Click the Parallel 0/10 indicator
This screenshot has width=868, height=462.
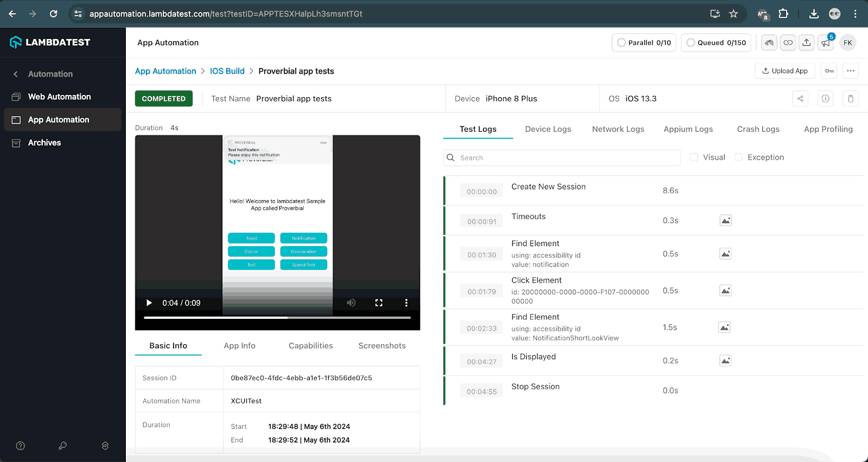(x=644, y=42)
